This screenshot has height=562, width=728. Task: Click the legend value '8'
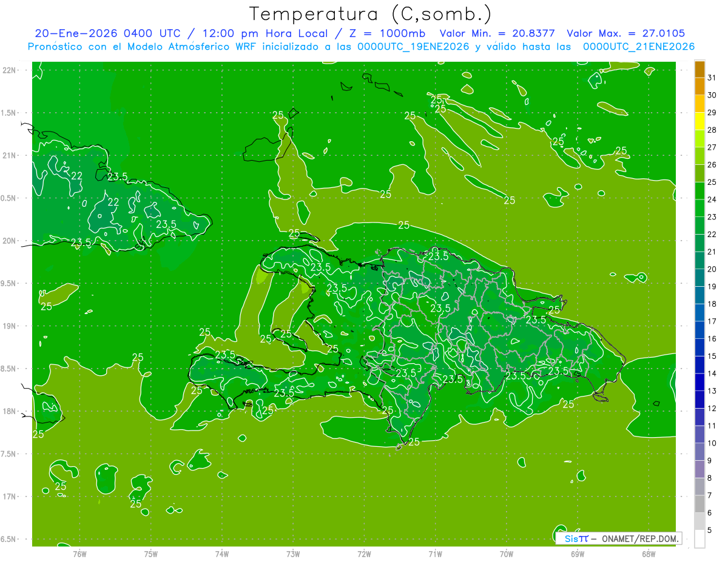[710, 478]
